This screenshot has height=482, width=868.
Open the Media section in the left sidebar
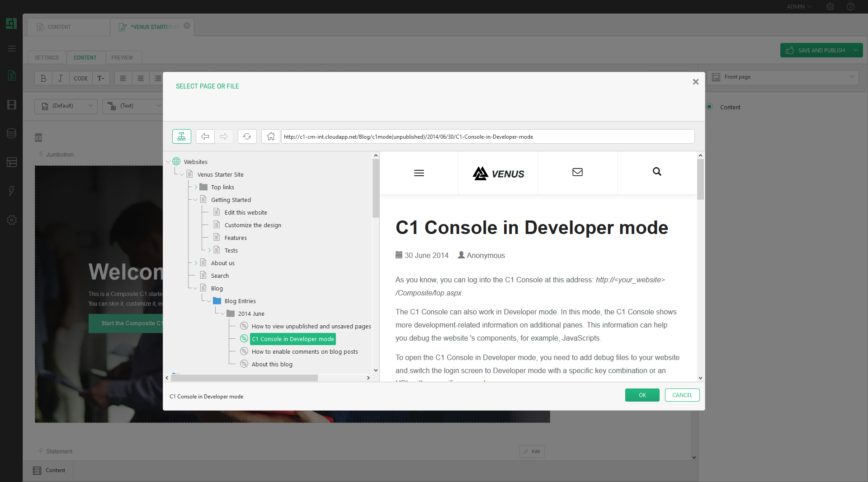pyautogui.click(x=11, y=104)
